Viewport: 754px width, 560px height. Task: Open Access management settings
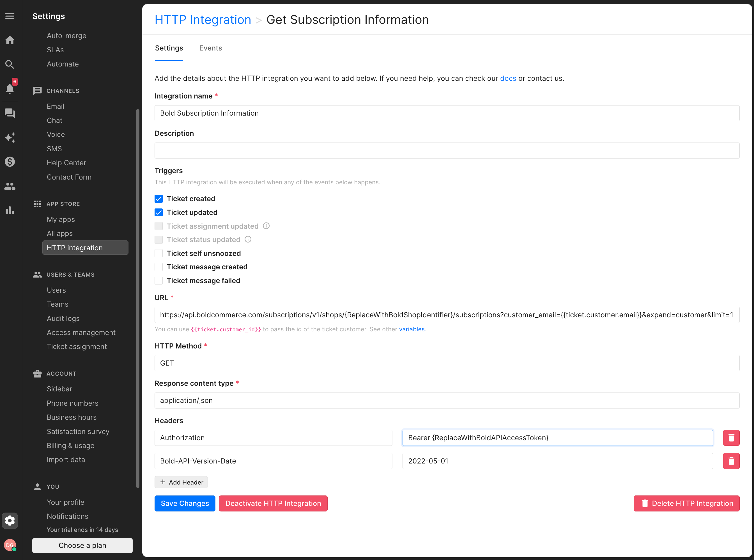[x=81, y=332]
